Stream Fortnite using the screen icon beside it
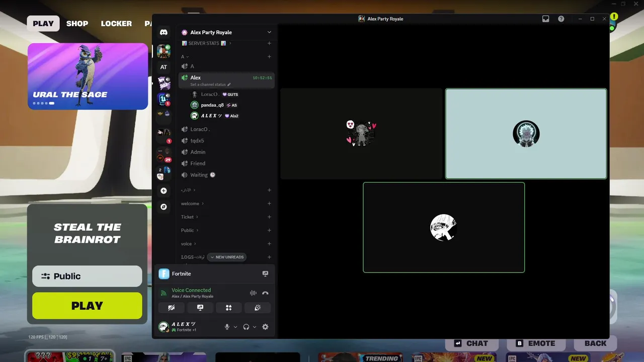Viewport: 644px width, 362px height. (265, 274)
